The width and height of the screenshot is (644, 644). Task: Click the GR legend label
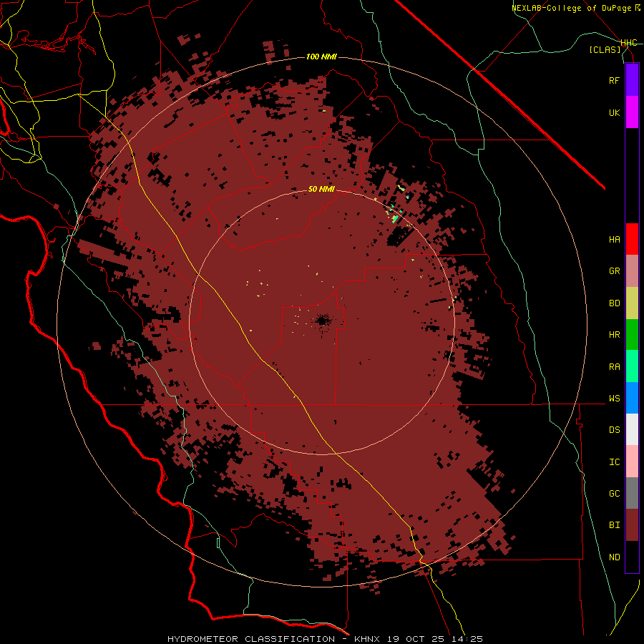click(x=614, y=271)
